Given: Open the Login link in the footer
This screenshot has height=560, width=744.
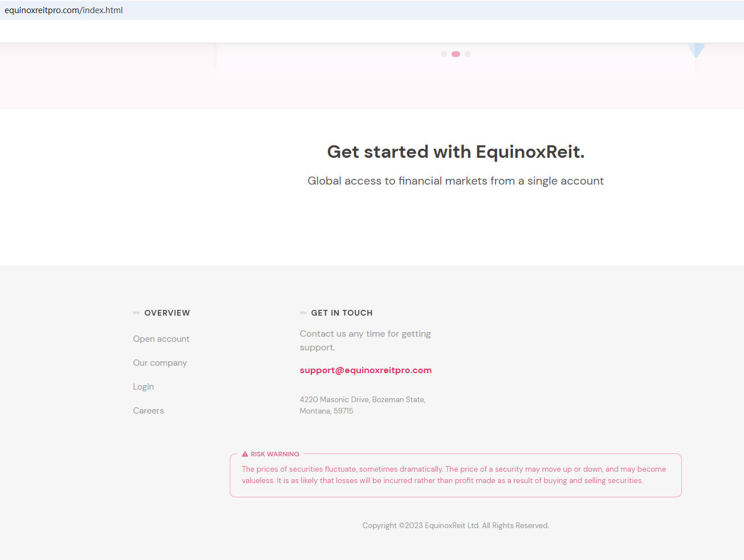Looking at the screenshot, I should click(144, 387).
